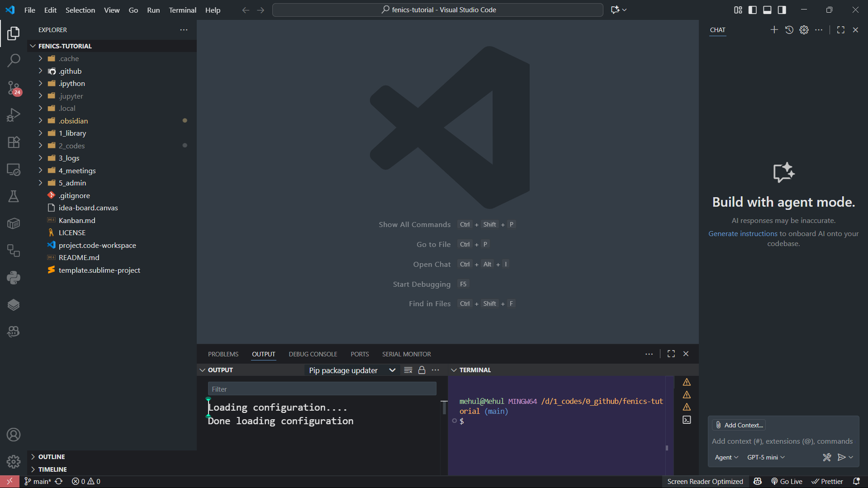This screenshot has height=488, width=868.
Task: Open the Terminal menu
Action: [182, 10]
